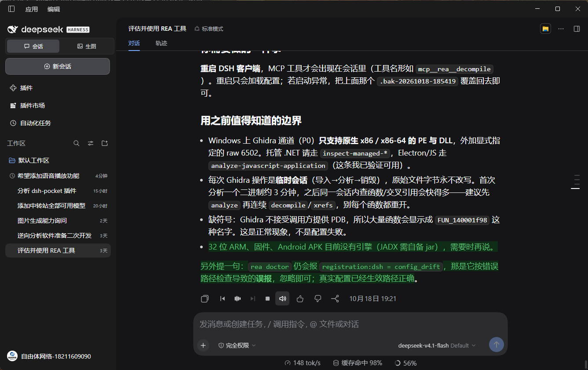Focus the message input box
Viewport: 588px width, 370px height.
pyautogui.click(x=351, y=324)
